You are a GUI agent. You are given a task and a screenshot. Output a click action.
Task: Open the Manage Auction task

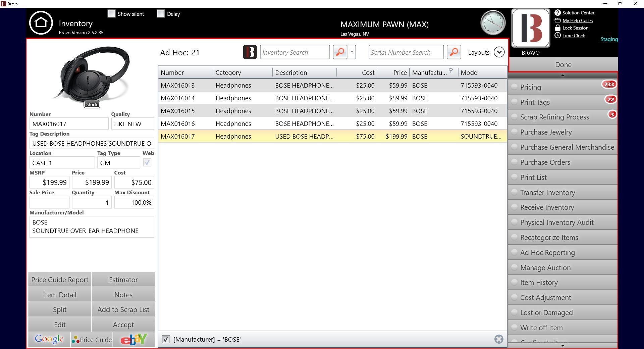pyautogui.click(x=563, y=267)
